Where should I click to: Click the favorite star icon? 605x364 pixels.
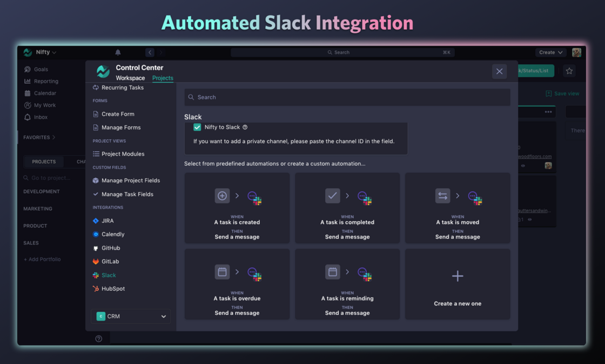[x=569, y=71]
